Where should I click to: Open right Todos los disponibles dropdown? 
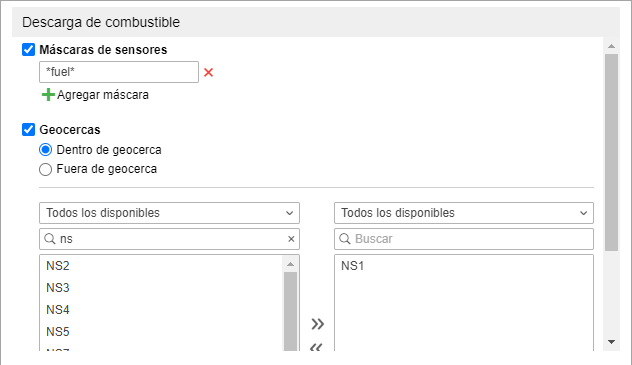tap(464, 213)
